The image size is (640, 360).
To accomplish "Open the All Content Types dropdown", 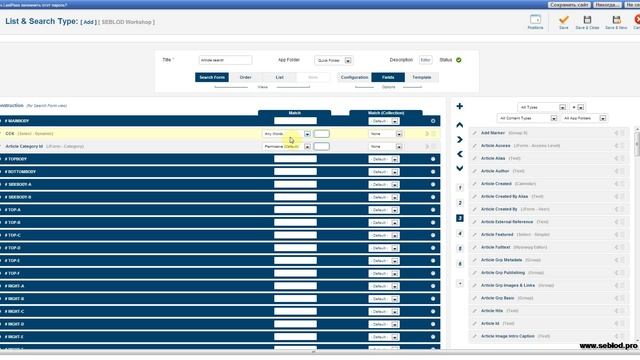I will click(x=527, y=118).
